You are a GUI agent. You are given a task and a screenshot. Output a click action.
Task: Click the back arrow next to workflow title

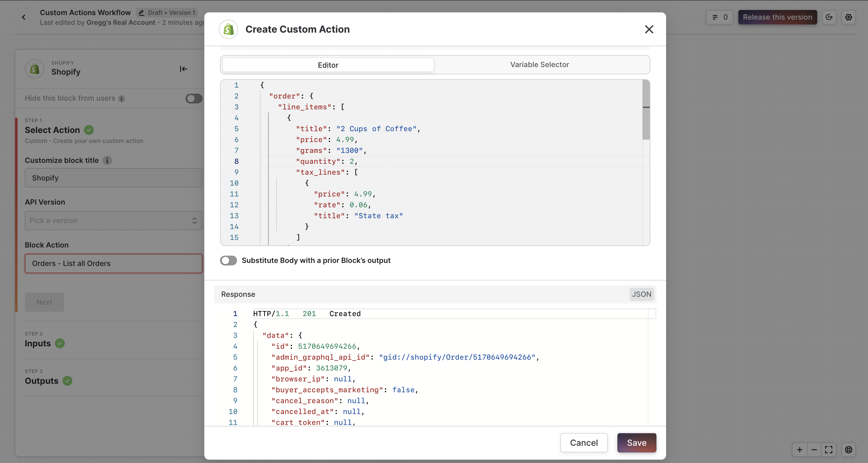coord(24,17)
